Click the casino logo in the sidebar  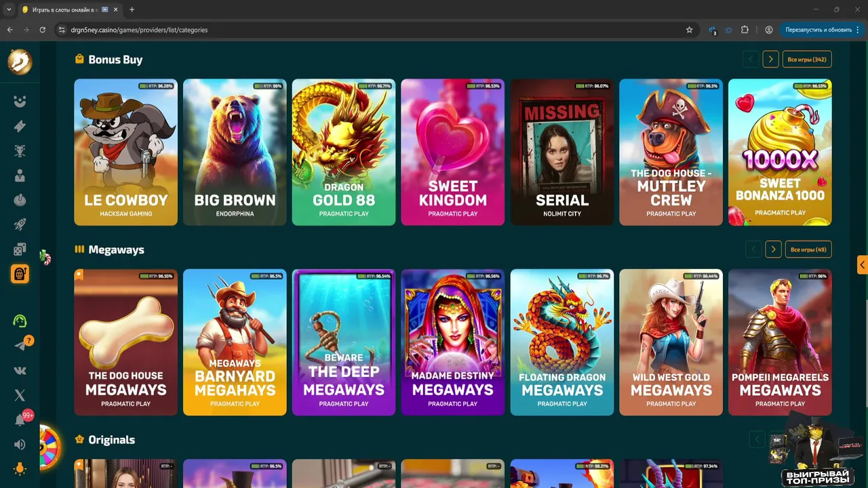coord(20,62)
